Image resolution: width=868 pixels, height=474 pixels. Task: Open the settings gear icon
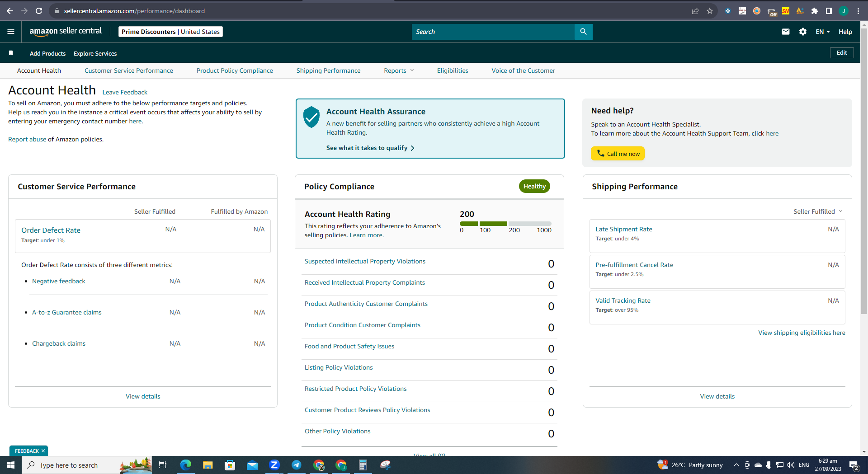click(x=803, y=32)
